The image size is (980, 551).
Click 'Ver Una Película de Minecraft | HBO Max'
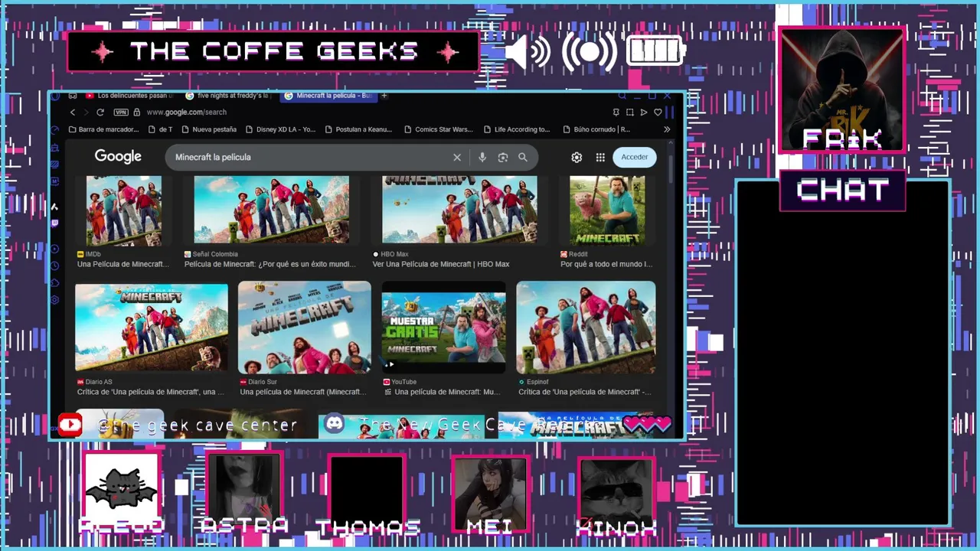click(x=441, y=264)
